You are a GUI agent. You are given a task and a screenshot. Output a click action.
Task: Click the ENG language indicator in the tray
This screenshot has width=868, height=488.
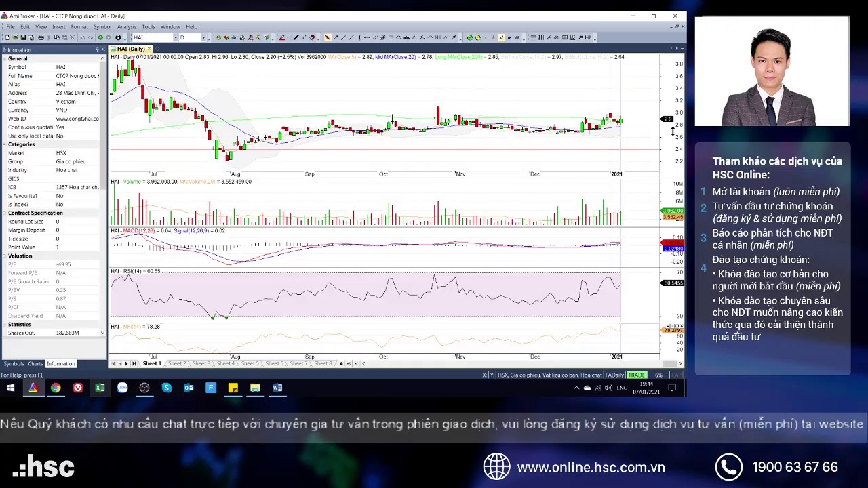click(x=622, y=388)
